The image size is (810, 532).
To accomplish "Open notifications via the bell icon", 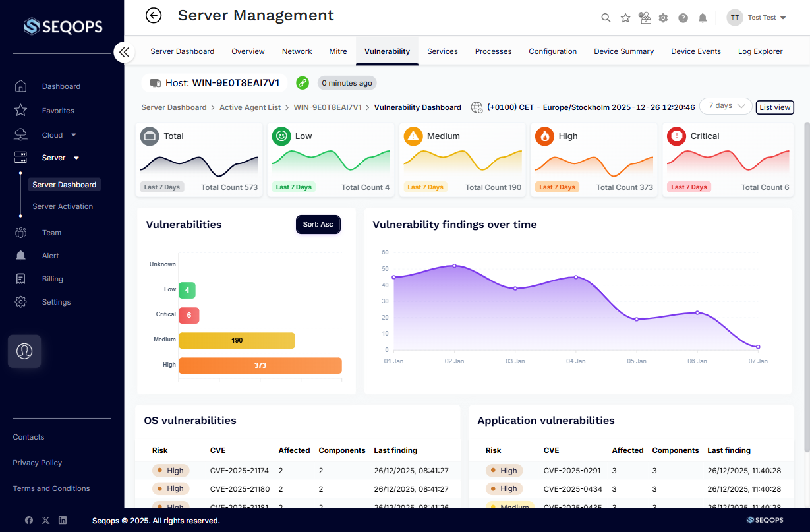I will click(702, 18).
